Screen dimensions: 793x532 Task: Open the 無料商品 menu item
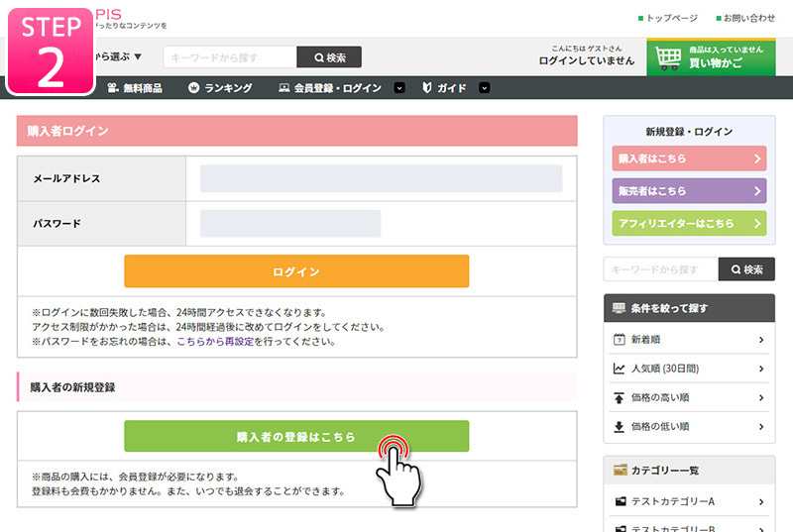135,88
